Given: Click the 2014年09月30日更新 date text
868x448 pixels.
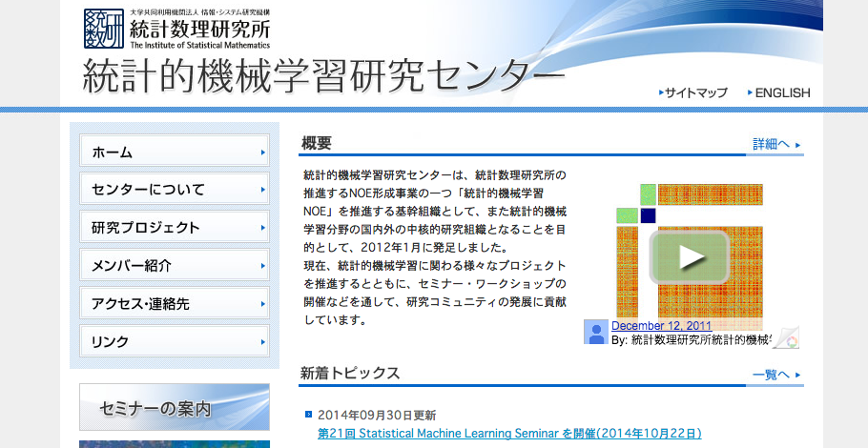Looking at the screenshot, I should click(377, 415).
